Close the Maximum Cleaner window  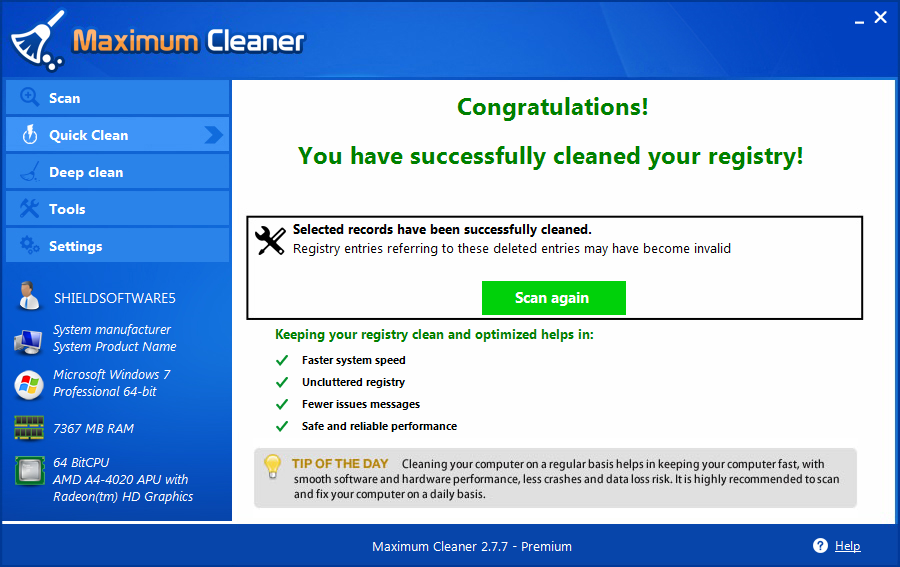coord(880,18)
